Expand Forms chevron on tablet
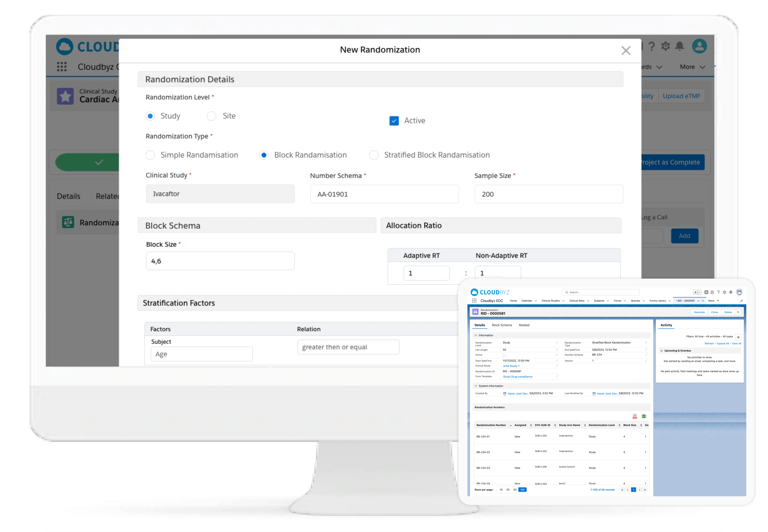The height and width of the screenshot is (532, 768). [625, 301]
